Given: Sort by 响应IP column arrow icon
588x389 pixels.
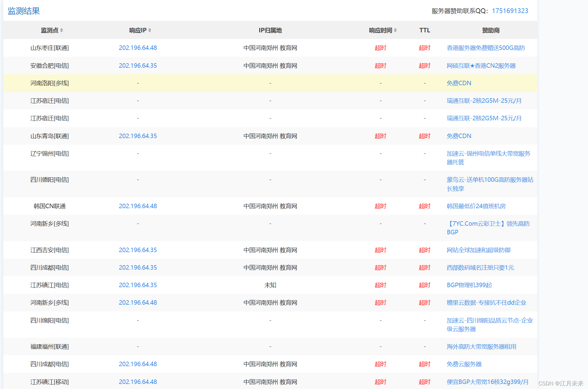Looking at the screenshot, I should pos(150,30).
